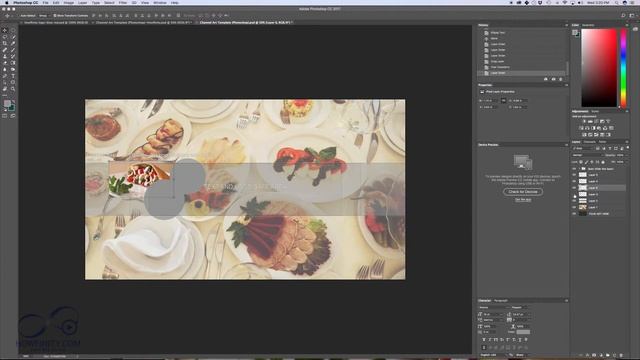
Task: Select the Eraser tool
Action: (x=4, y=63)
